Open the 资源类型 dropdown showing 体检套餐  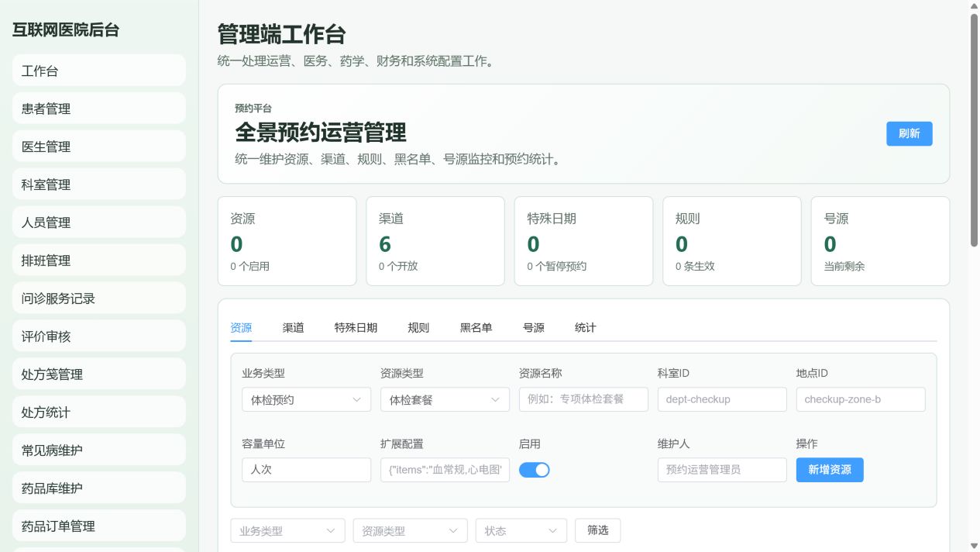(445, 399)
